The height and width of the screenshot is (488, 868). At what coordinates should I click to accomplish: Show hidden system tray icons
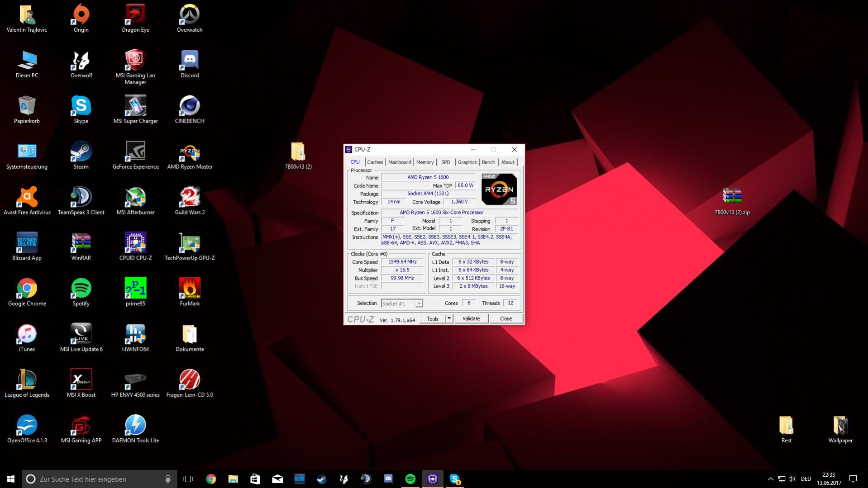tap(770, 479)
